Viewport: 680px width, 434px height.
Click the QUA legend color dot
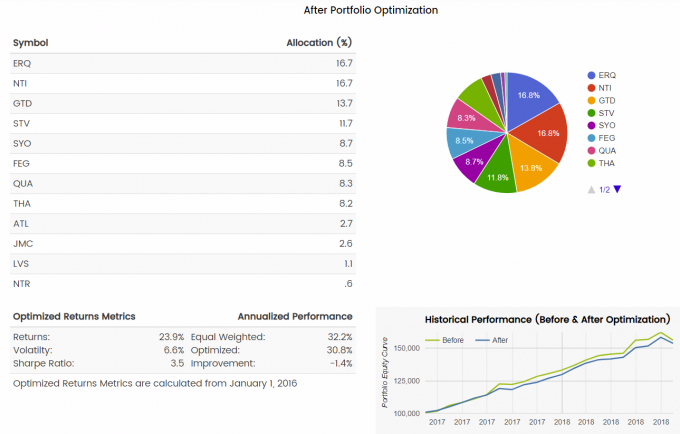click(x=591, y=151)
